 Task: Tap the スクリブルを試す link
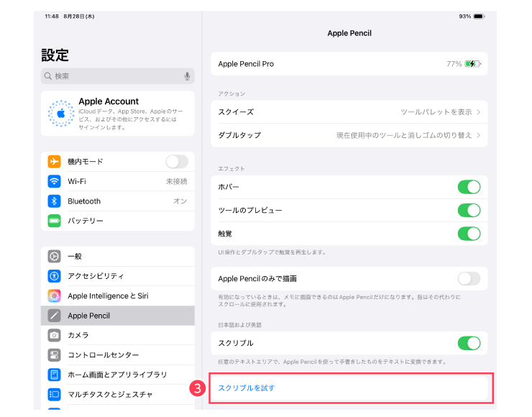coord(247,388)
